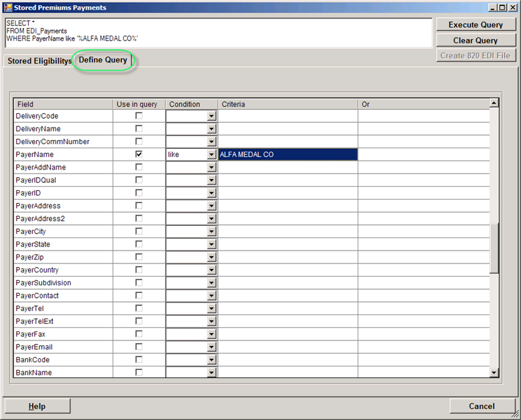Click the scroll down arrow of grid
The height and width of the screenshot is (420, 521).
494,372
